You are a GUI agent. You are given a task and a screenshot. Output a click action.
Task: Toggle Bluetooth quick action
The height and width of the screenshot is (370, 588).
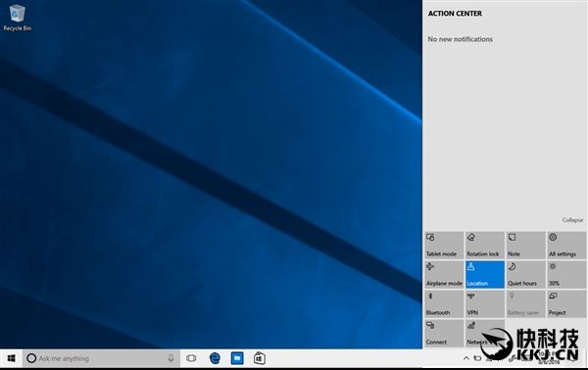tap(444, 303)
